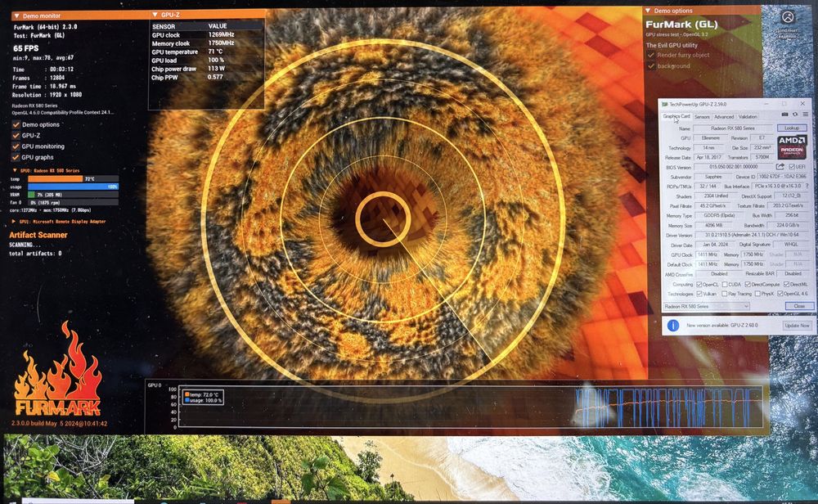The width and height of the screenshot is (818, 504).
Task: Click the total artifacts counter text
Action: (x=35, y=254)
